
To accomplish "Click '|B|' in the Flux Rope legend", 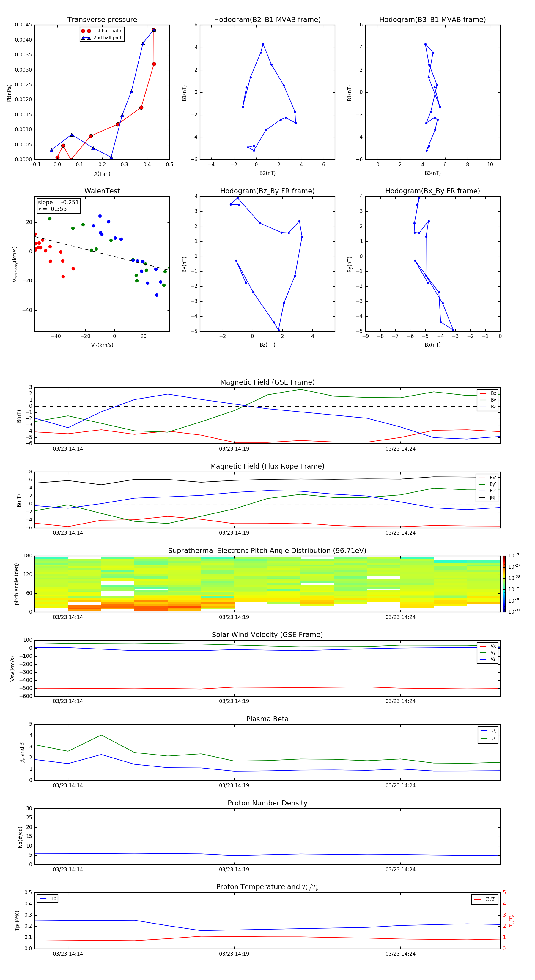I will click(493, 498).
